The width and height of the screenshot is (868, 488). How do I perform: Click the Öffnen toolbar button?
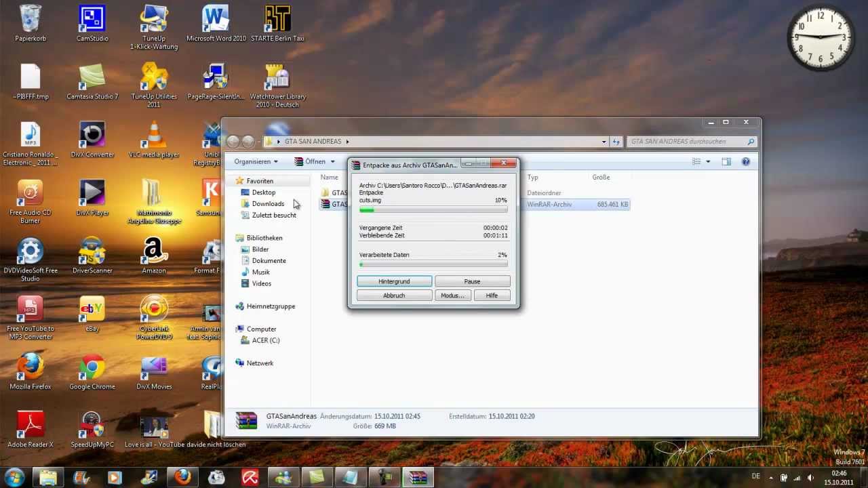point(311,161)
